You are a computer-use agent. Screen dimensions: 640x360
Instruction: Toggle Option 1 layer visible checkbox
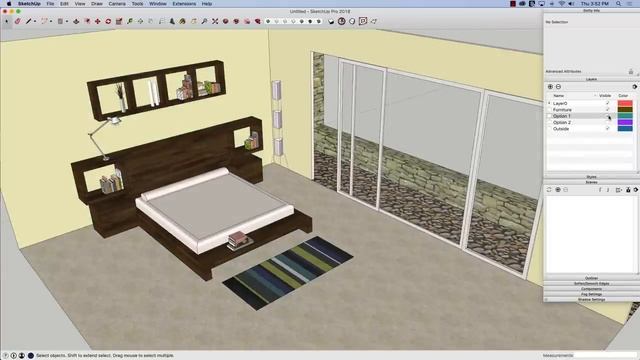point(608,116)
